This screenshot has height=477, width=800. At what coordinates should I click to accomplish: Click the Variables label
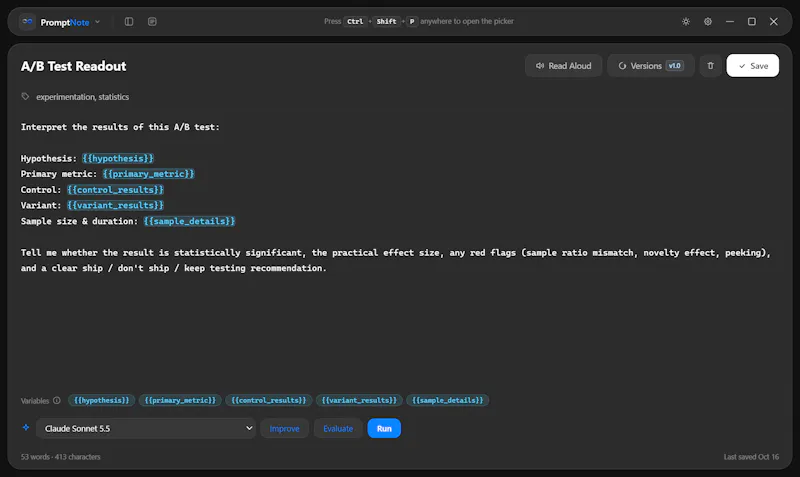coord(35,401)
